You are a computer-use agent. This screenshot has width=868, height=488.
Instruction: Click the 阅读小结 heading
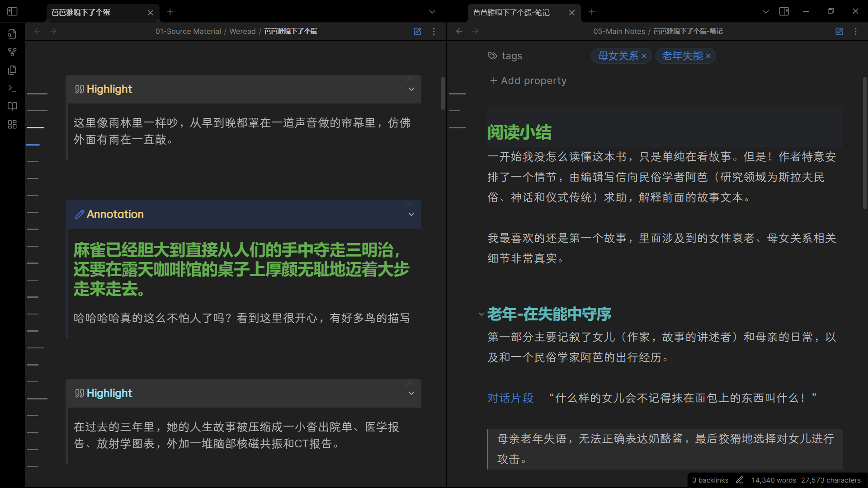[x=519, y=132]
